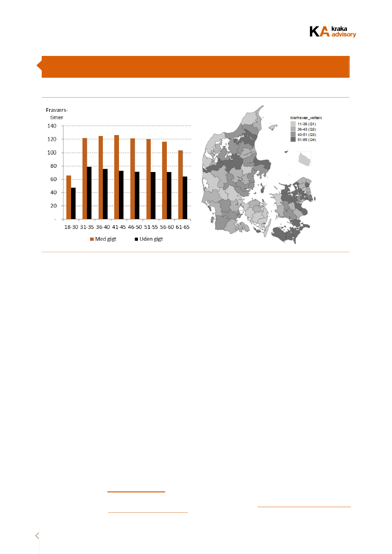
Task: Select the Q3 legend color swatch
Action: [x=293, y=135]
